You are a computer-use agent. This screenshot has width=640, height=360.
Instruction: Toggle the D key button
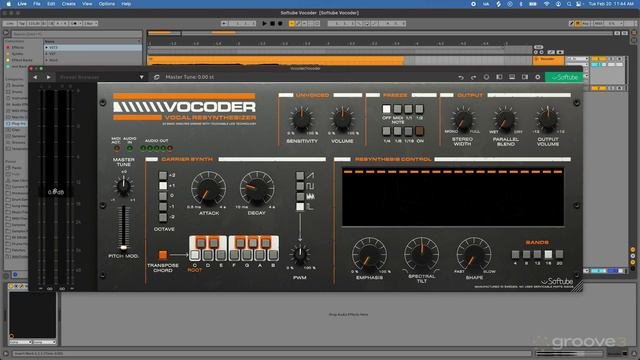(208, 255)
